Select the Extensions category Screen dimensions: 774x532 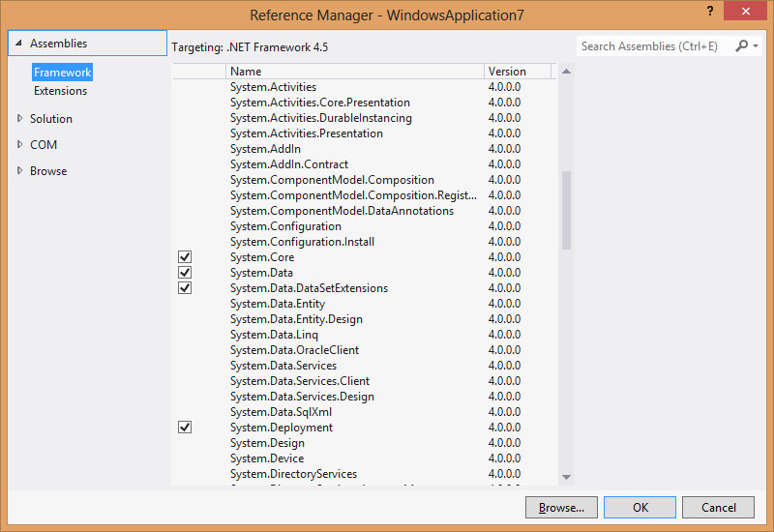click(x=60, y=91)
